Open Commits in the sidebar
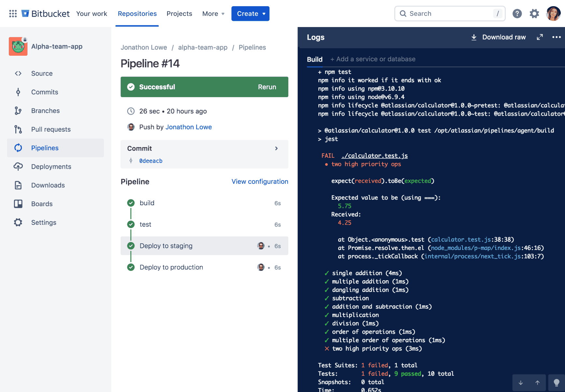 tap(55, 92)
